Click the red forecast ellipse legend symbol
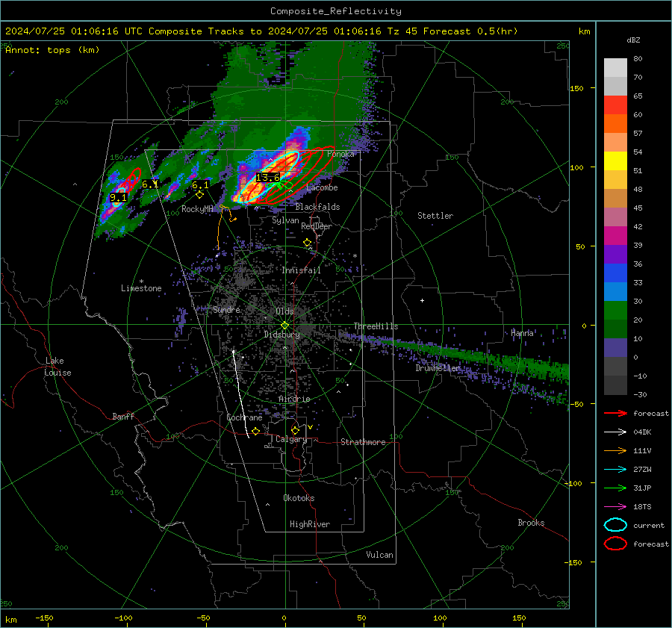This screenshot has height=628, width=672. 615,544
